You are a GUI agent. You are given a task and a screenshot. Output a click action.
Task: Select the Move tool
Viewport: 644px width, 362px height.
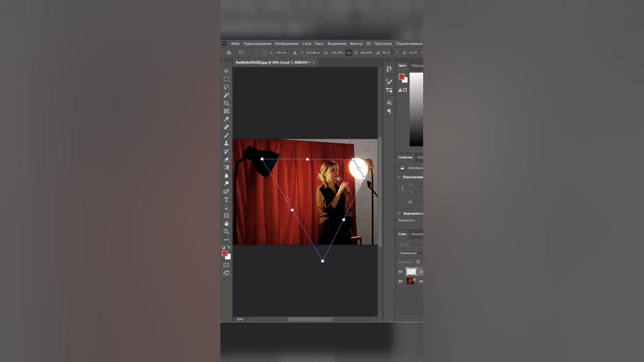226,71
